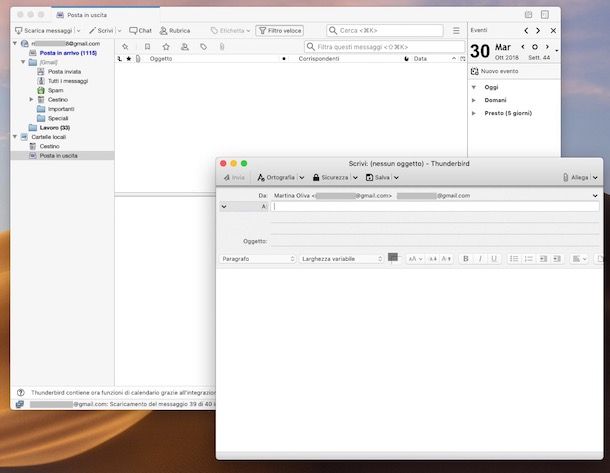Open the Spam folder
Viewport: 610px width, 473px height.
tap(55, 90)
